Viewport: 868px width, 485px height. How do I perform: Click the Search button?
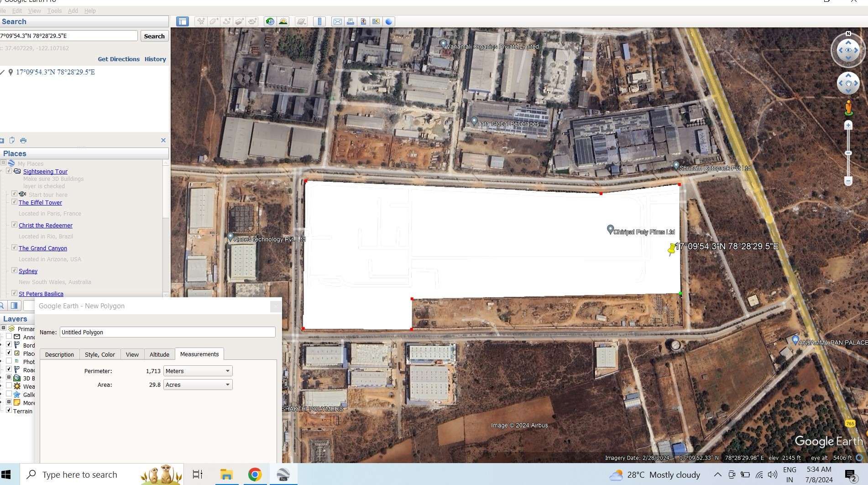tap(154, 36)
